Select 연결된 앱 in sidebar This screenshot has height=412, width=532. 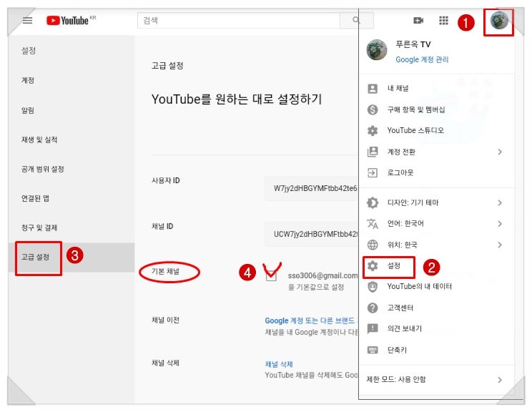click(72, 198)
